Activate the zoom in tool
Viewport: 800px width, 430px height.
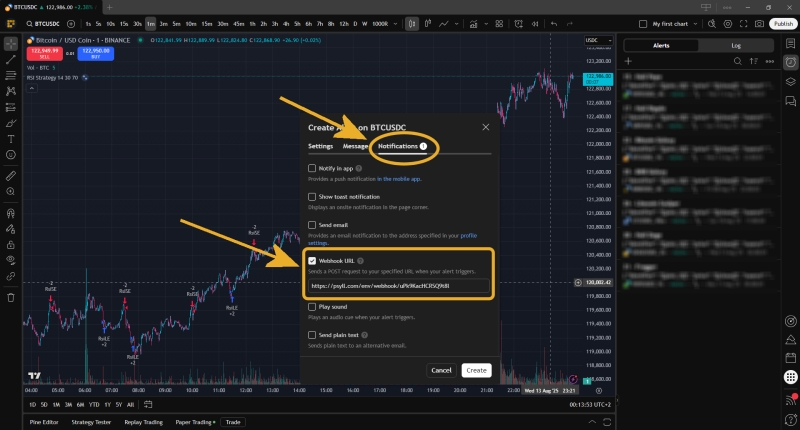pyautogui.click(x=11, y=192)
